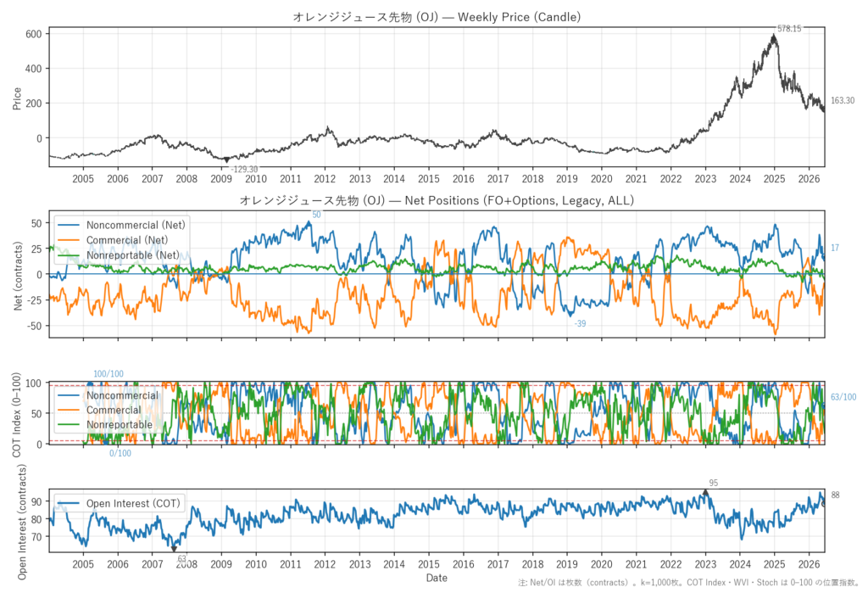
Task: Select the 163.30 latest price label
Action: (x=842, y=101)
